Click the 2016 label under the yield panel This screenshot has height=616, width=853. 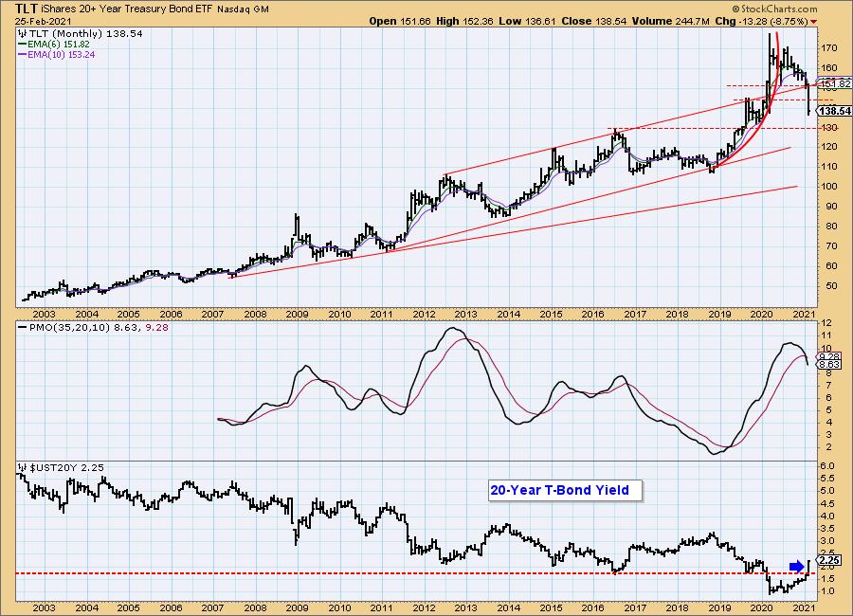pyautogui.click(x=592, y=607)
